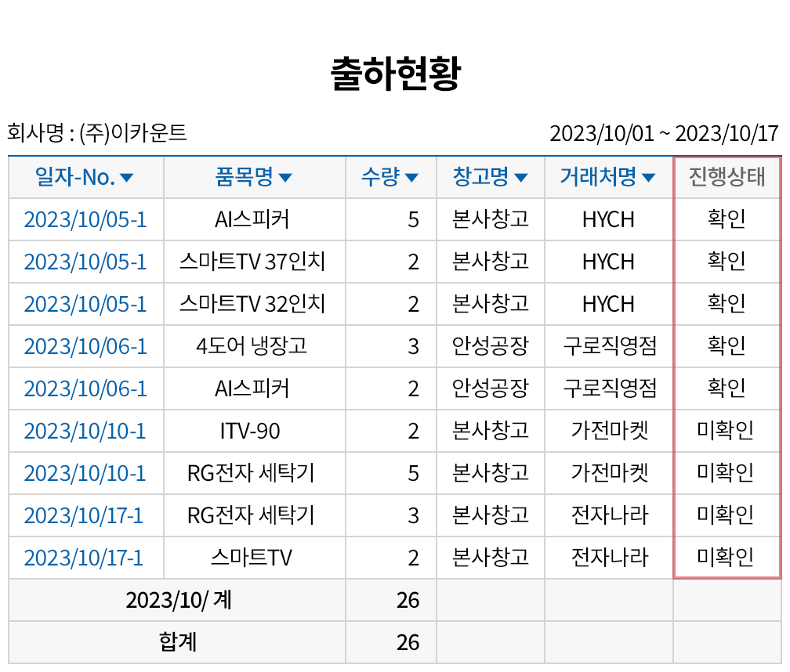Screen dimensions: 790x672
Task: Click the 진행상태 column header
Action: pos(727,178)
